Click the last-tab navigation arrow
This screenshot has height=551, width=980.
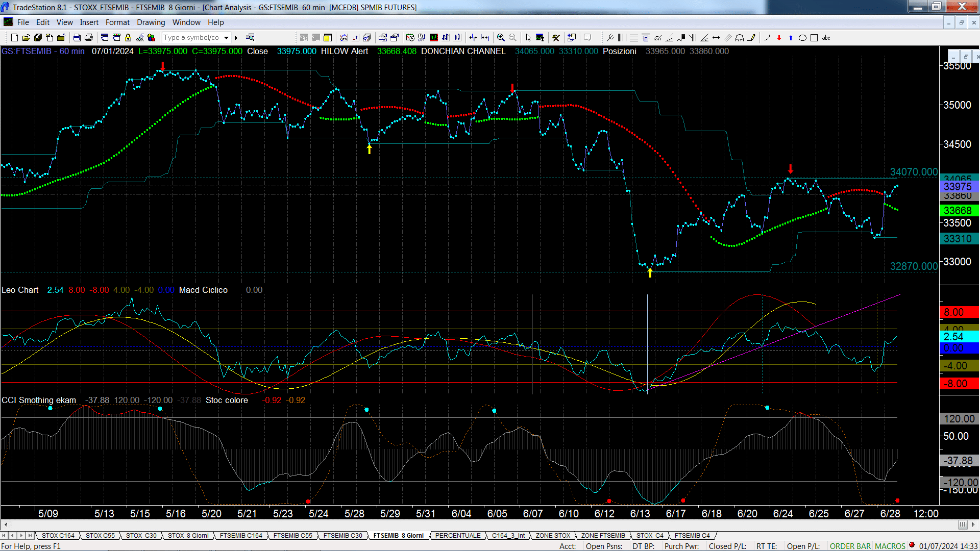pos(30,535)
